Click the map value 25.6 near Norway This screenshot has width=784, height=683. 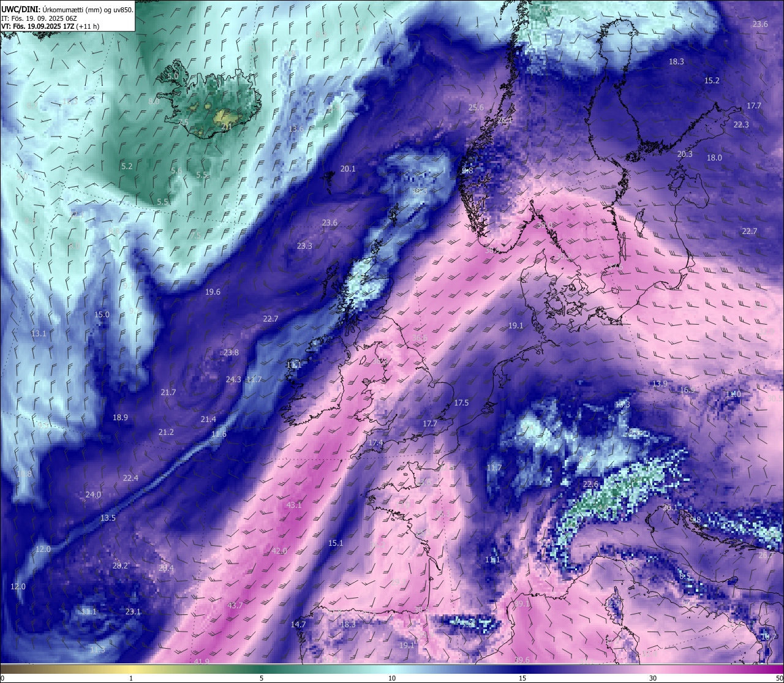(476, 108)
